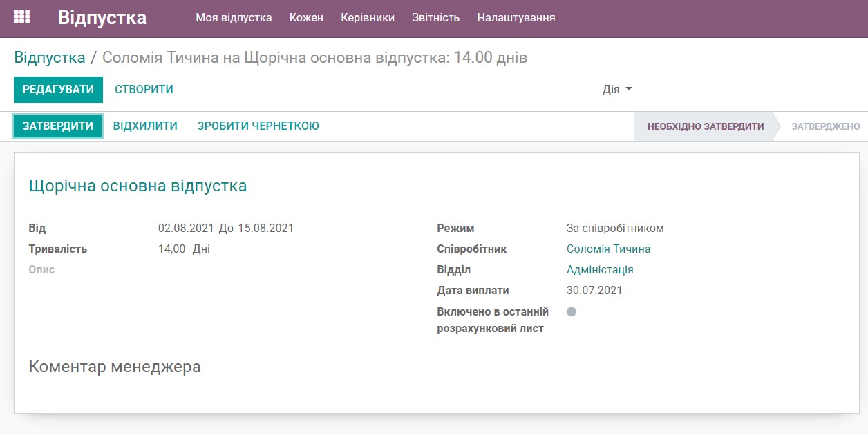868x435 pixels.
Task: Click the ЗАТВЕРДЖЕНО status stage
Action: [827, 126]
